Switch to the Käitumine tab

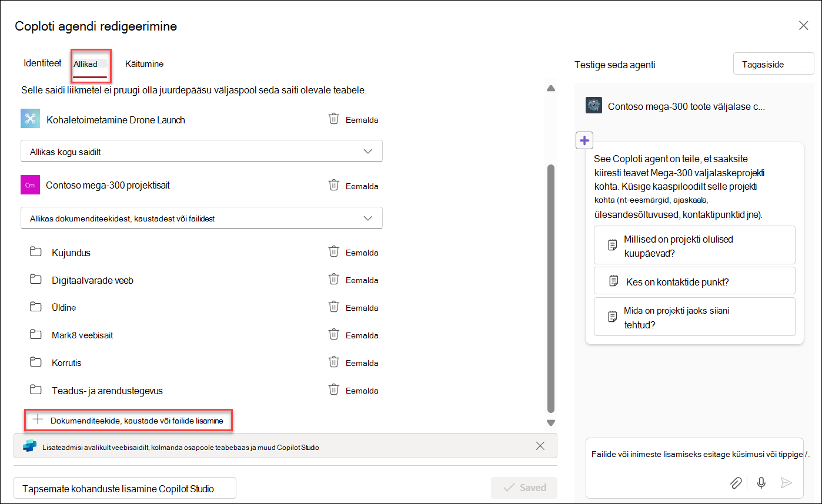pyautogui.click(x=144, y=63)
